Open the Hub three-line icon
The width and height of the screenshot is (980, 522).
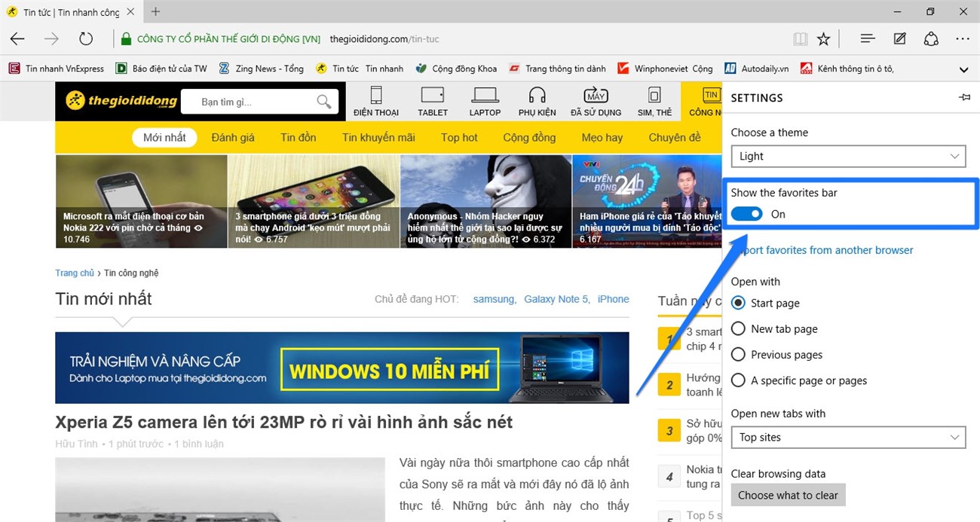(868, 38)
